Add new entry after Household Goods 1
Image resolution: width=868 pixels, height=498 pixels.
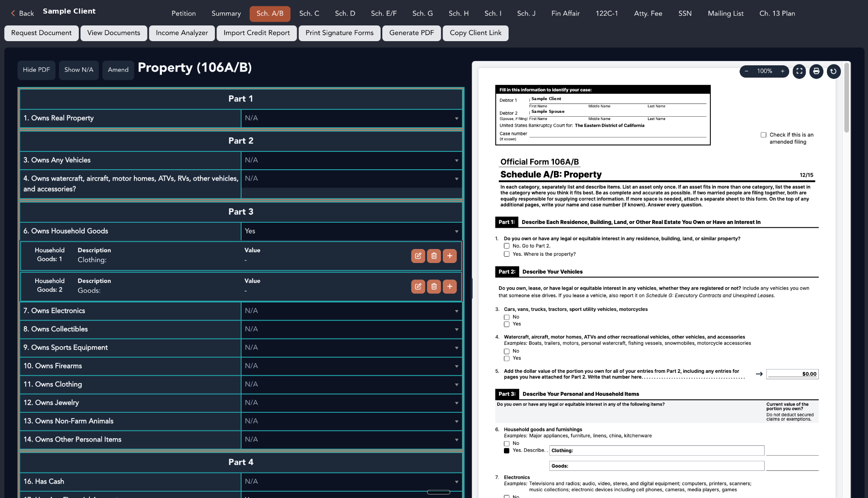pos(450,256)
